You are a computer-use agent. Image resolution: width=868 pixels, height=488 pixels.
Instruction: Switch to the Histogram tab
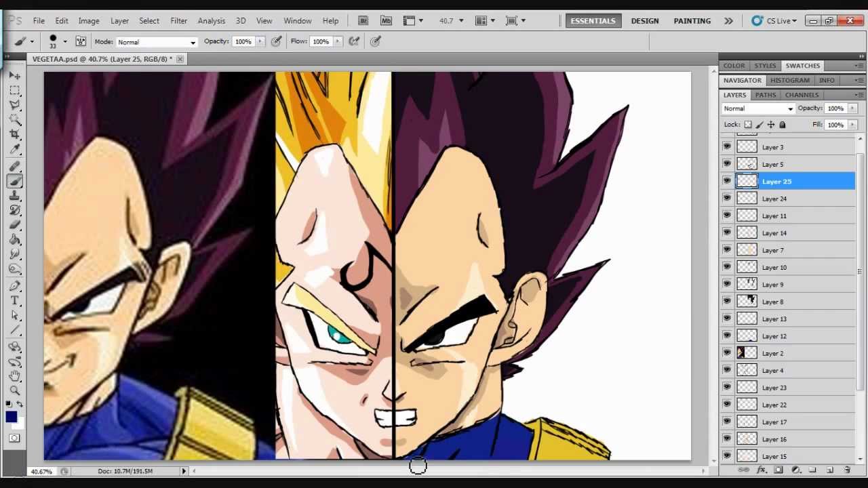tap(790, 80)
